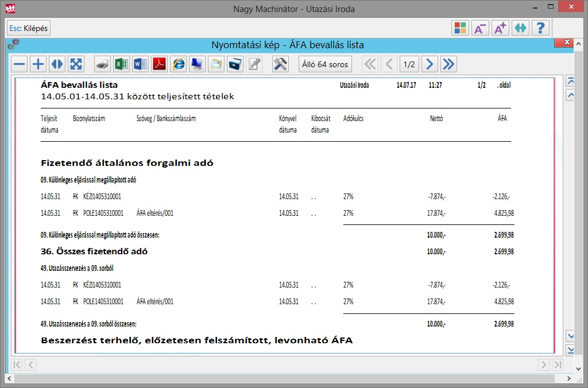Jump to the last page double-arrow
This screenshot has width=588, height=388.
pos(448,64)
